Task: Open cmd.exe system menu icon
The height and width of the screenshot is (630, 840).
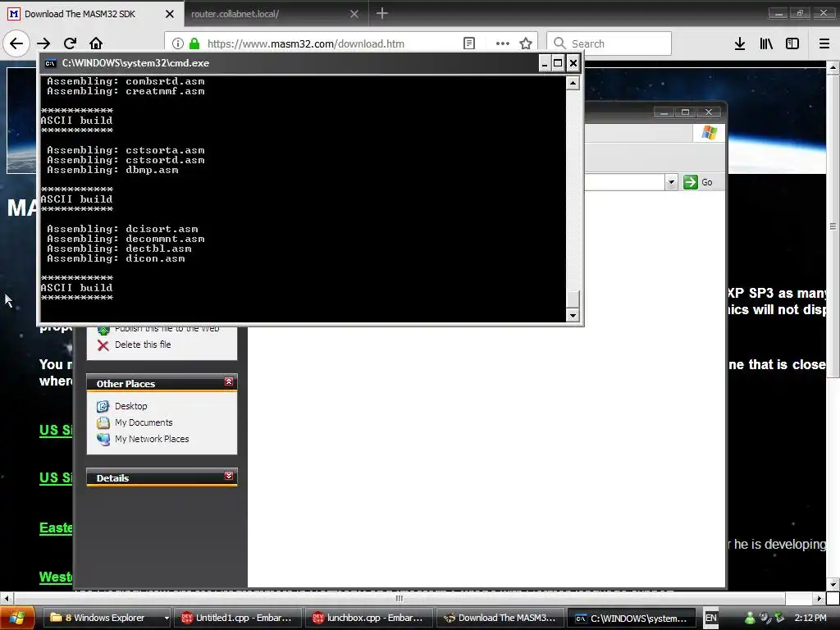Action: click(50, 63)
